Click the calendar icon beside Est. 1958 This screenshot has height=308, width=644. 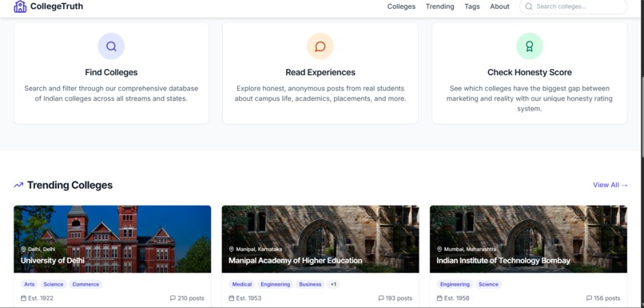[439, 298]
